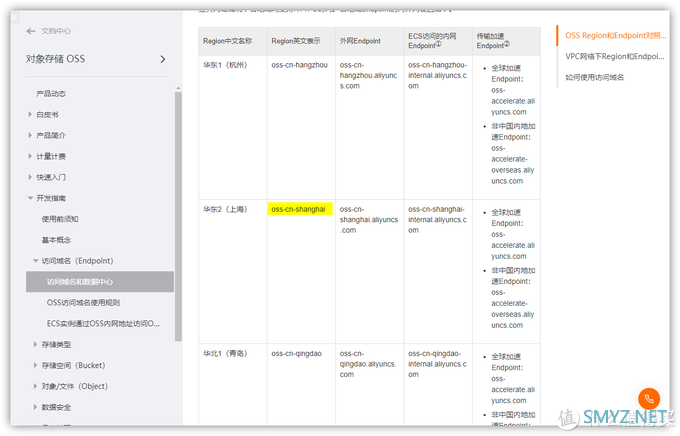Expand the 存储类型 tree arrow
Viewport: 680px width, 436px height.
(35, 344)
